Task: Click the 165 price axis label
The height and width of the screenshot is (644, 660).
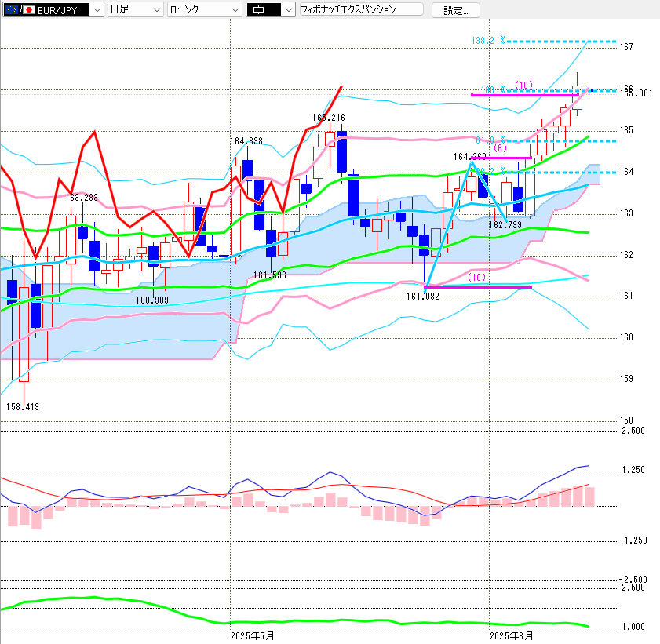Action: 627,130
